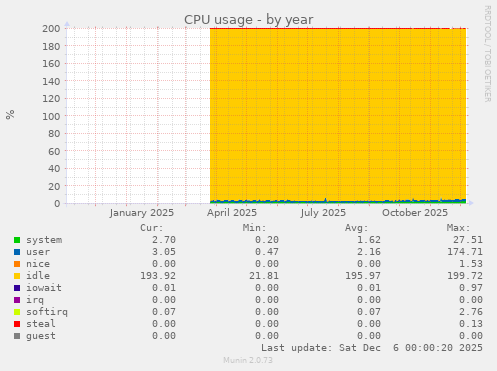
Task: Click system max value 27.51
Action: (x=468, y=240)
